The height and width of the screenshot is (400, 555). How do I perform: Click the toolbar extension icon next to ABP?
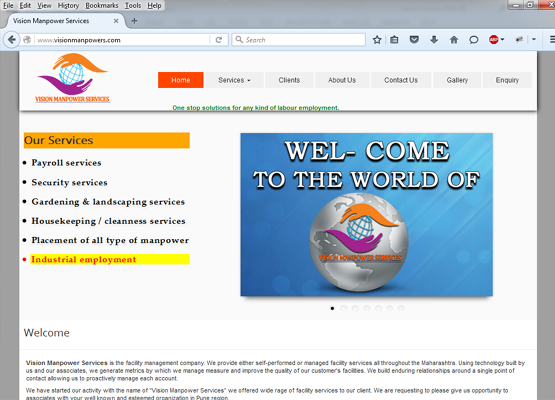tap(519, 40)
